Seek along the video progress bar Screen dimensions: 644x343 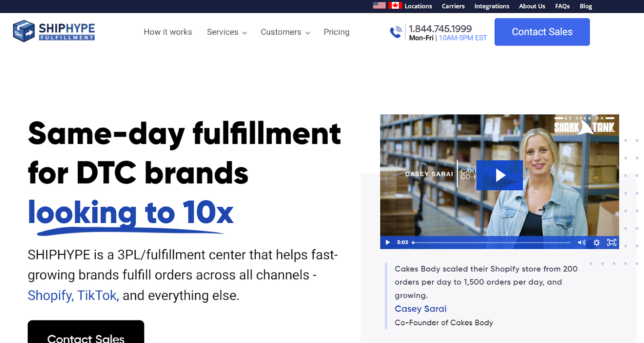pyautogui.click(x=492, y=242)
